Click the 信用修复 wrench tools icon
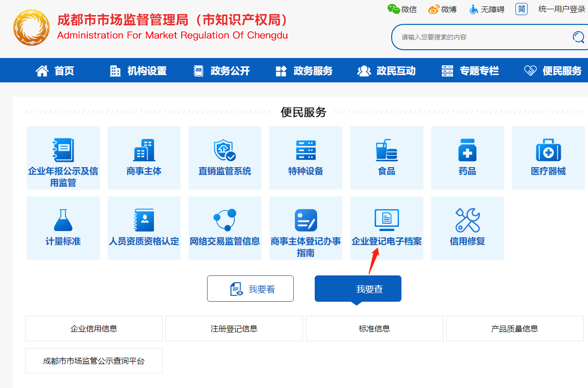 (467, 221)
